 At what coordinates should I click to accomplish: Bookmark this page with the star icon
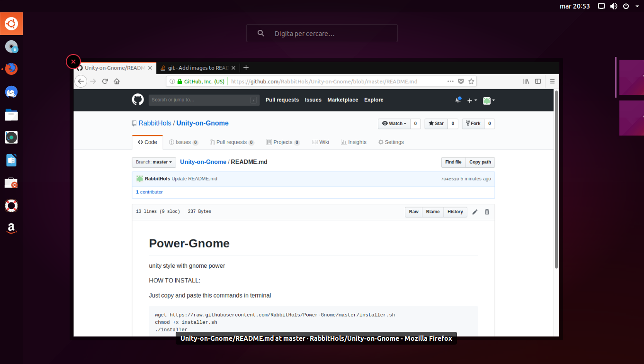click(x=471, y=81)
